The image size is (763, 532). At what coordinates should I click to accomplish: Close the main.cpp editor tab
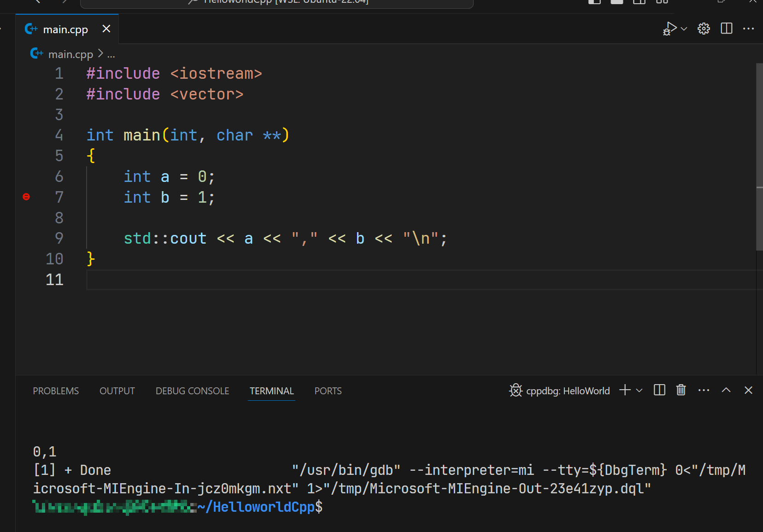click(106, 29)
